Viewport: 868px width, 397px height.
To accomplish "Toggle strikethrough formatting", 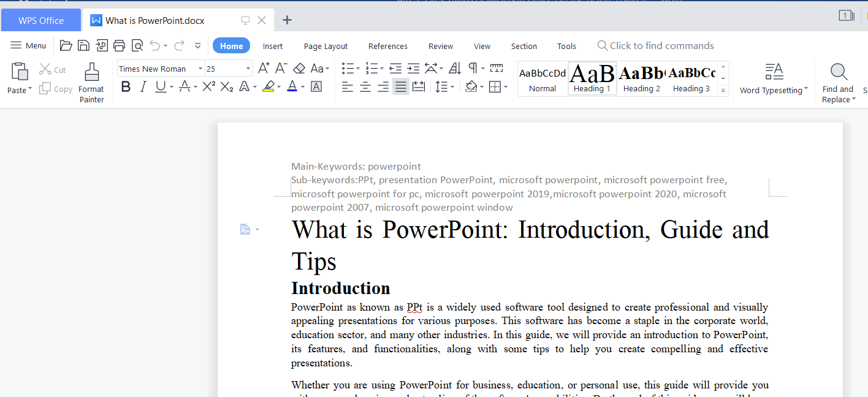I will click(185, 86).
